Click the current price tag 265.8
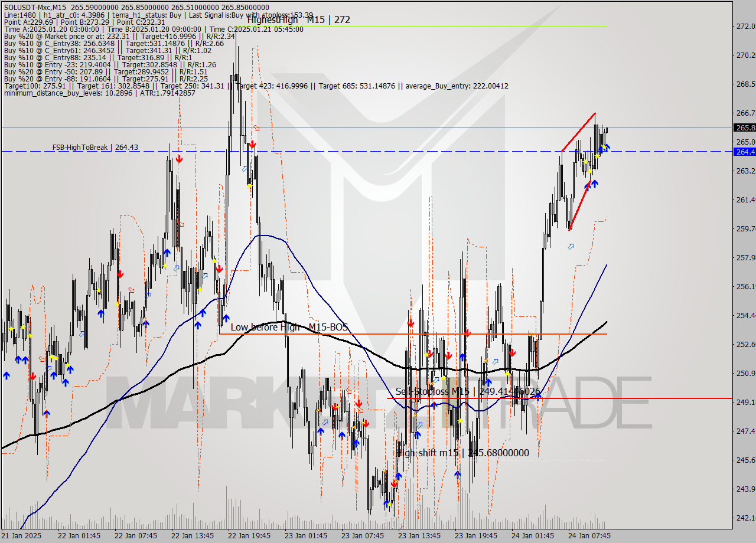The height and width of the screenshot is (543, 756). [744, 127]
